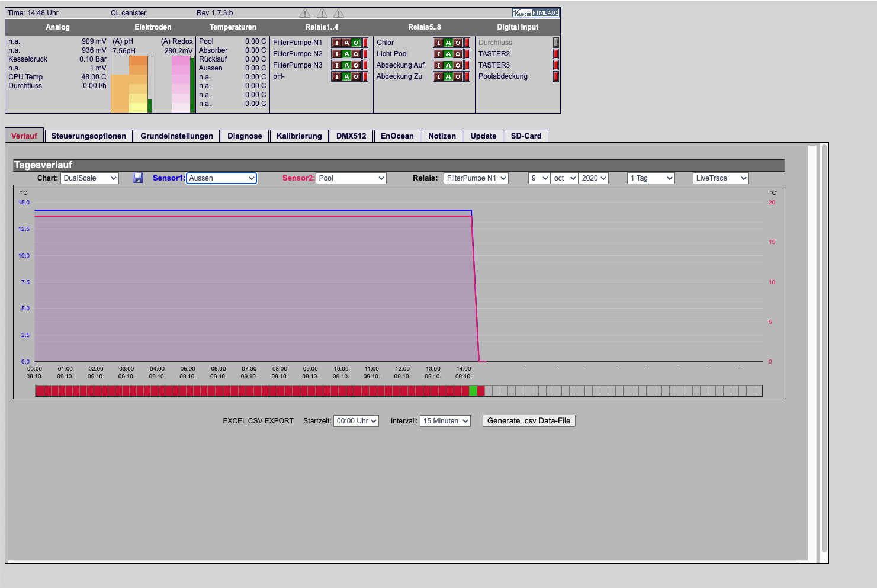
Task: Set FilterPumpe N3 relay to A (auto)
Action: tap(346, 65)
